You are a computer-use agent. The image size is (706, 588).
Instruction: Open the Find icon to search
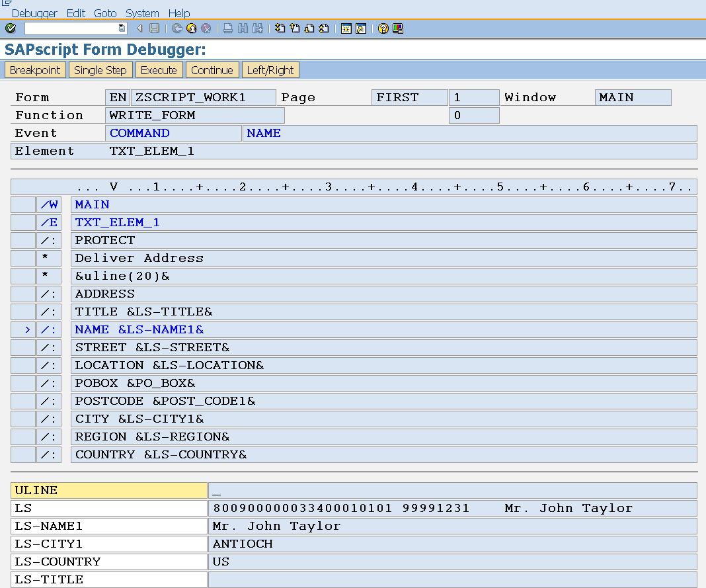click(x=243, y=28)
